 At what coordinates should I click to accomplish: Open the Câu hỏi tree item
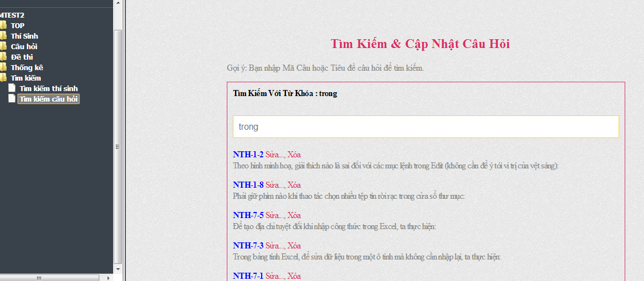coord(24,46)
